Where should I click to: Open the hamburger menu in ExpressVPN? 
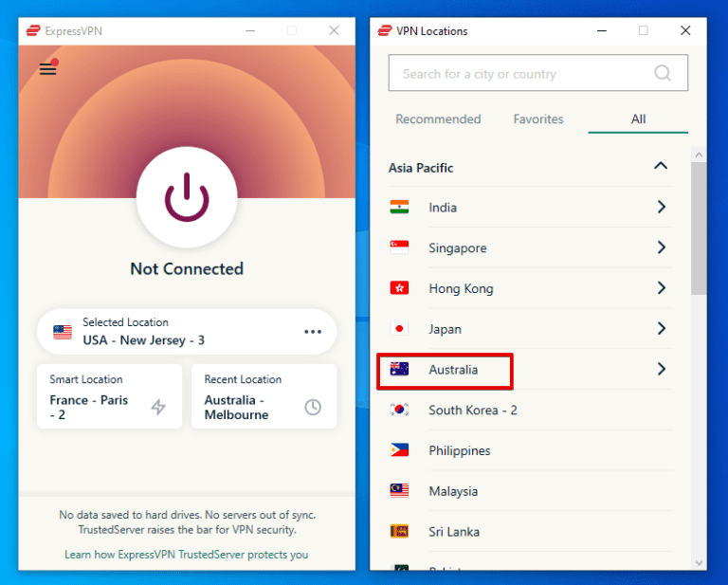(47, 69)
